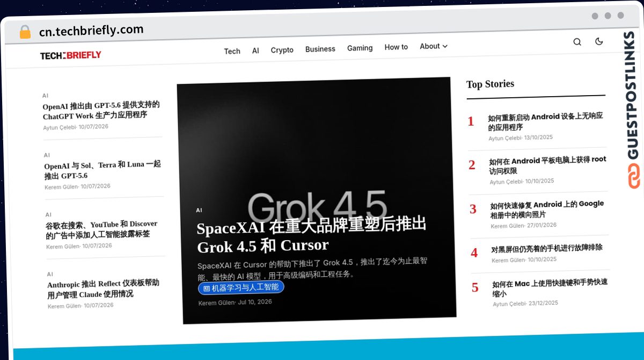The height and width of the screenshot is (360, 644).
Task: Open the How to section
Action: 396,47
